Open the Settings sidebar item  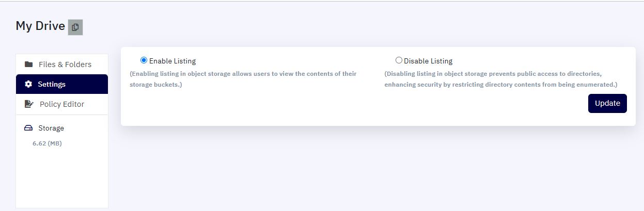(x=62, y=84)
